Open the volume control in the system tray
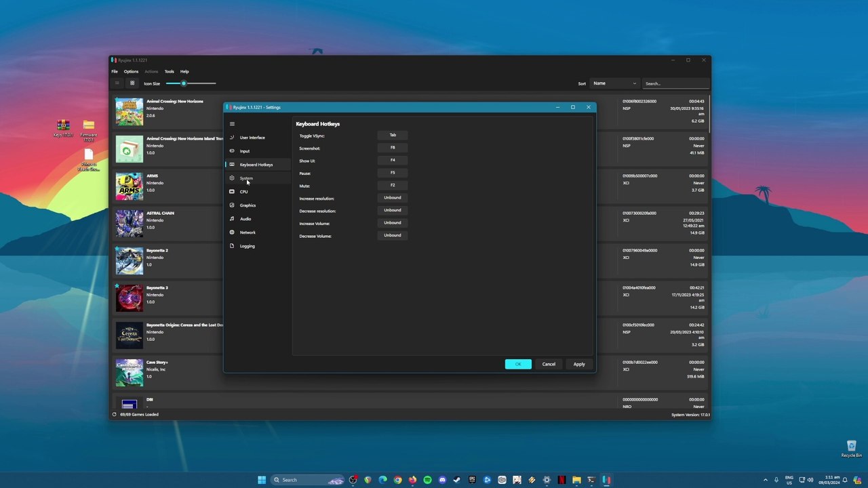Image resolution: width=868 pixels, height=488 pixels. [x=810, y=480]
